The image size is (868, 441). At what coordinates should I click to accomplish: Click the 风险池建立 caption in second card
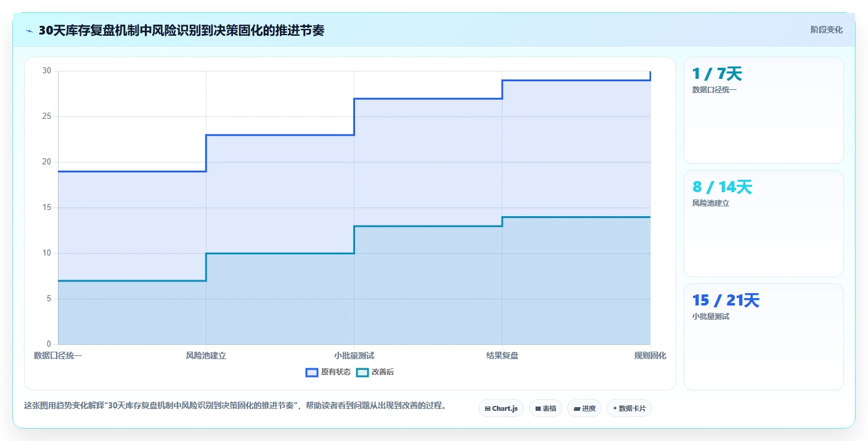711,203
